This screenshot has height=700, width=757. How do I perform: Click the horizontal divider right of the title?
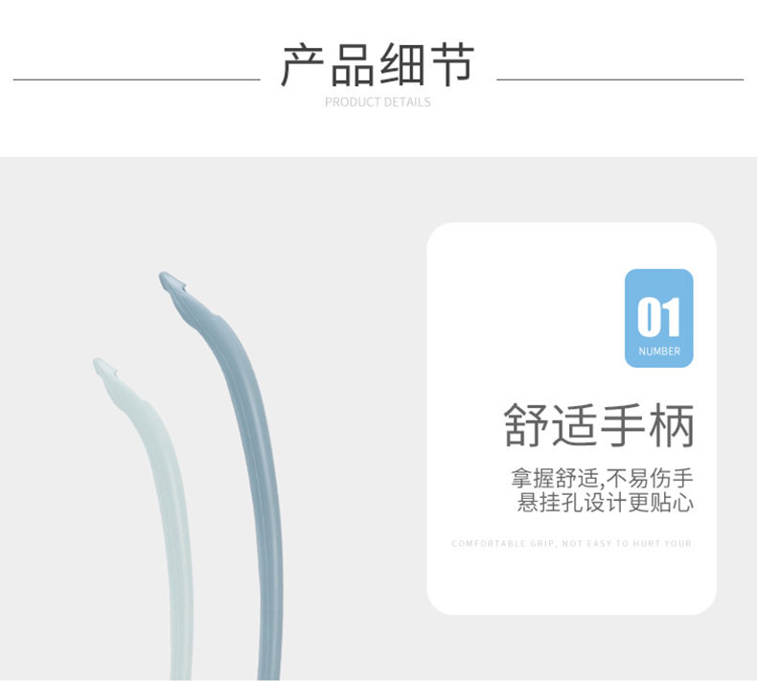(x=620, y=79)
